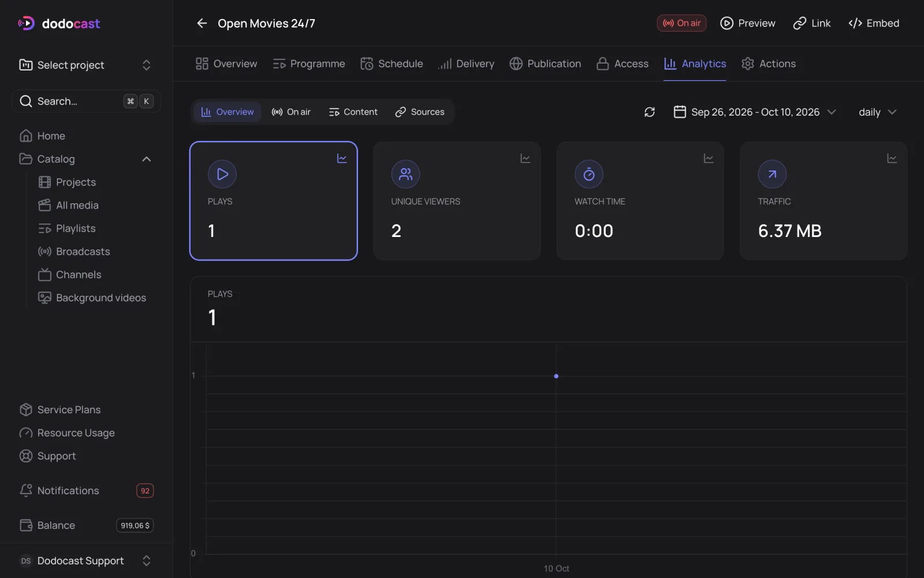The height and width of the screenshot is (578, 924).
Task: Open chart icon on Unique Viewers card
Action: 525,158
